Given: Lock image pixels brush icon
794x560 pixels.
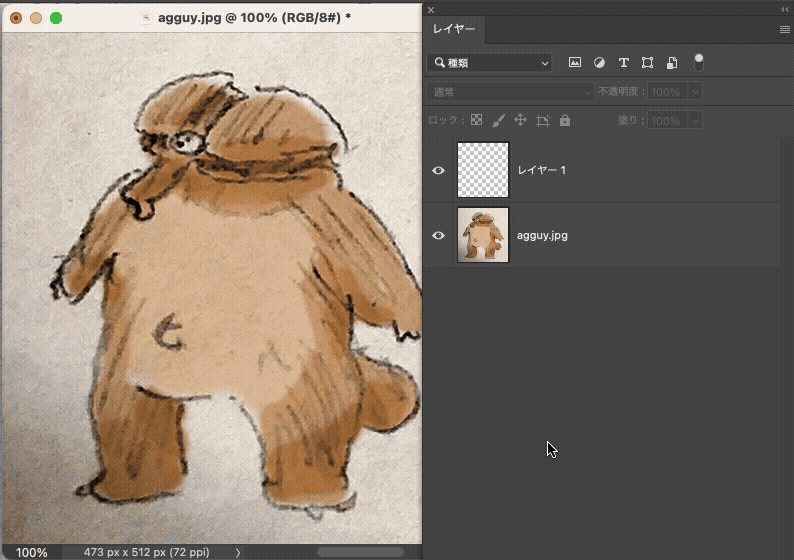Looking at the screenshot, I should click(x=498, y=120).
